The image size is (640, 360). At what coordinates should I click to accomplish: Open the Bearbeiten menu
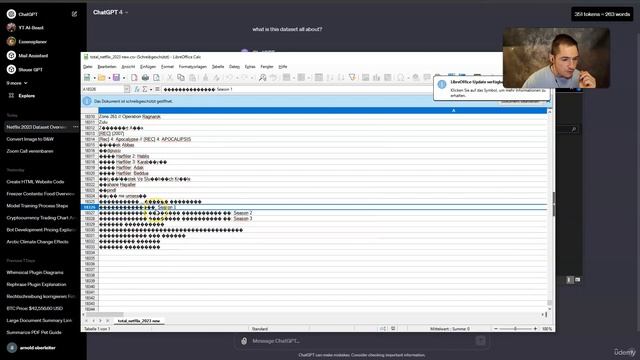(107, 67)
